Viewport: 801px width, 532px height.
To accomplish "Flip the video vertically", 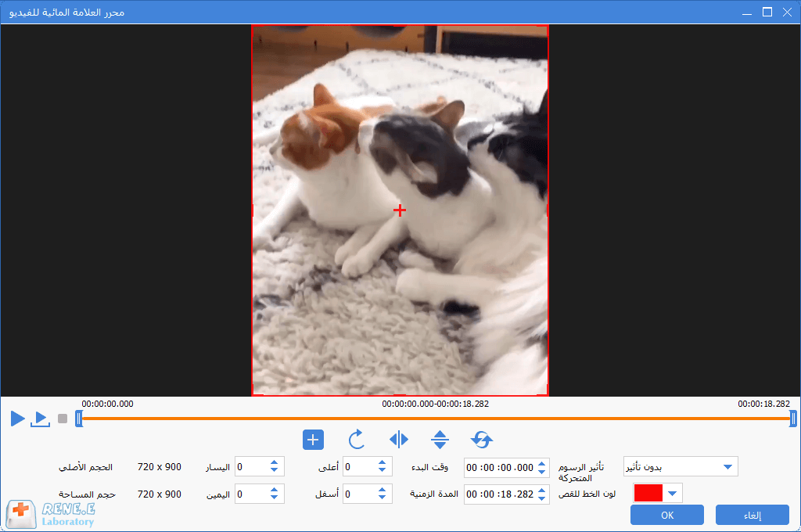I will point(440,440).
